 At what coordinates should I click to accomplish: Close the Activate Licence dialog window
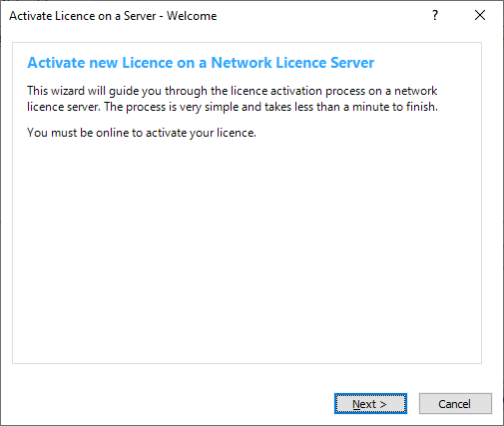[x=480, y=15]
